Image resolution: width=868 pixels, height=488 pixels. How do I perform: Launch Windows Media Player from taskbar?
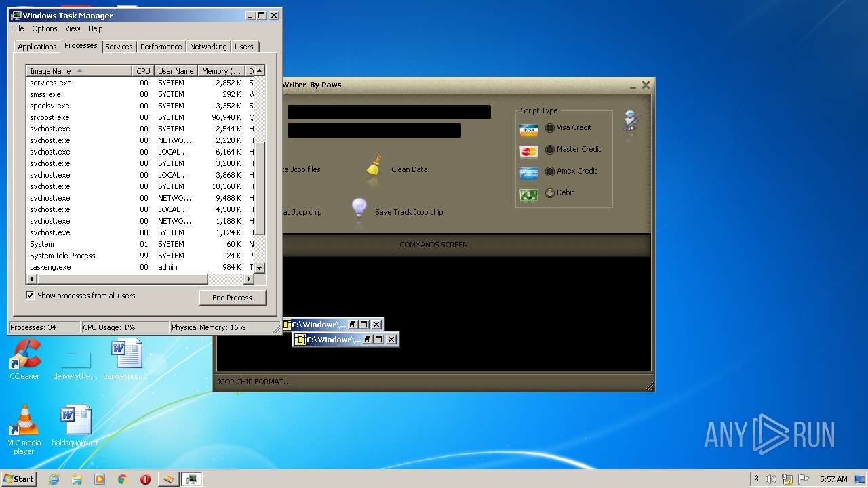tap(100, 479)
